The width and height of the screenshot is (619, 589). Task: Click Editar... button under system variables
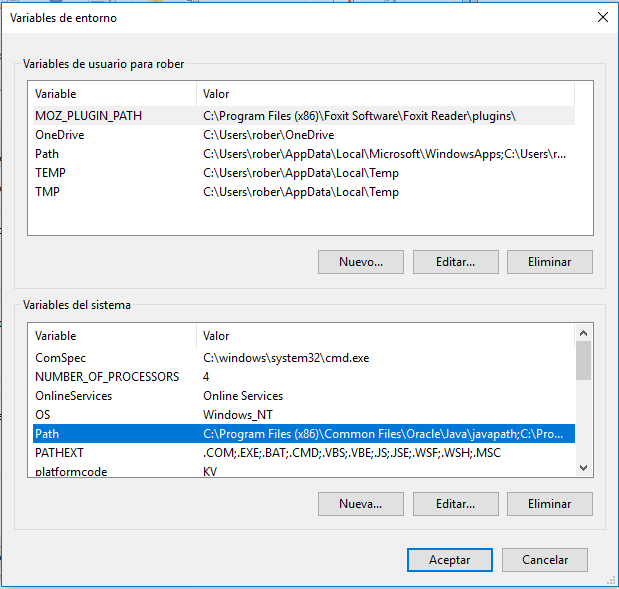point(456,504)
